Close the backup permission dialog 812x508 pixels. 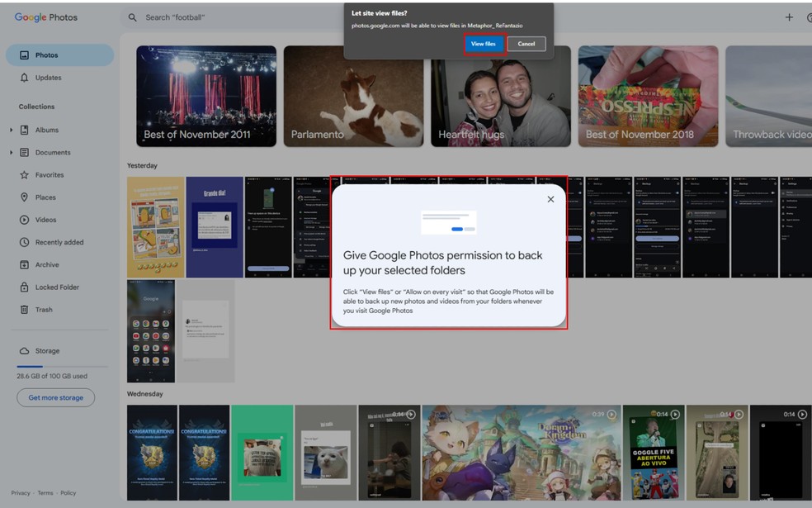click(x=550, y=199)
